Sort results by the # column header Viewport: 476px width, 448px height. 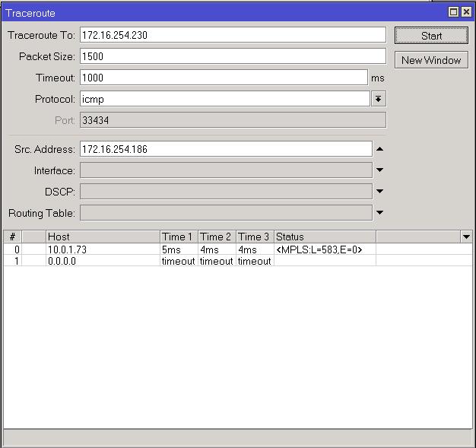(x=12, y=237)
